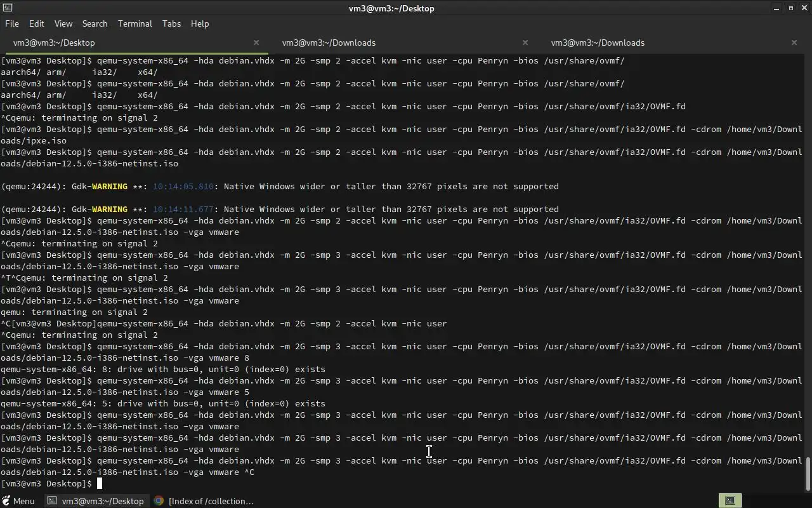The width and height of the screenshot is (812, 508).
Task: Open the File menu
Action: (x=12, y=23)
